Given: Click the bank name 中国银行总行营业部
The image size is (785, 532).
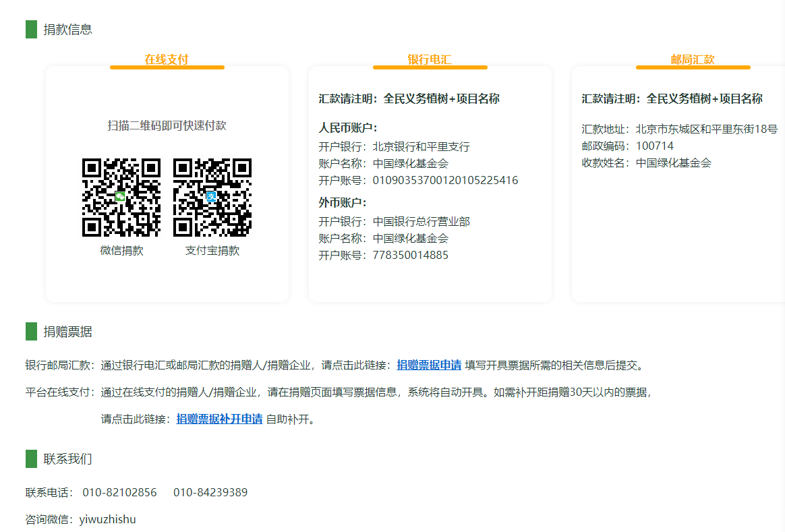Looking at the screenshot, I should [x=421, y=222].
